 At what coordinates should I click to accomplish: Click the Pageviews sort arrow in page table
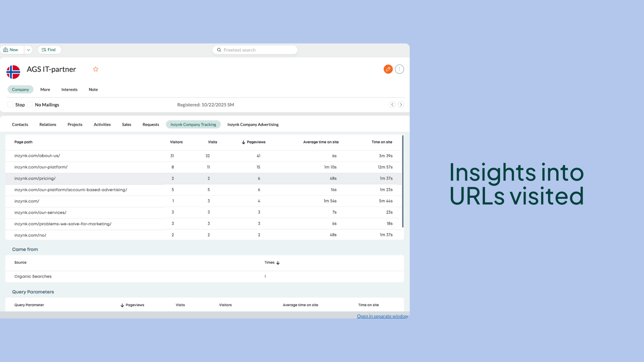pyautogui.click(x=244, y=142)
